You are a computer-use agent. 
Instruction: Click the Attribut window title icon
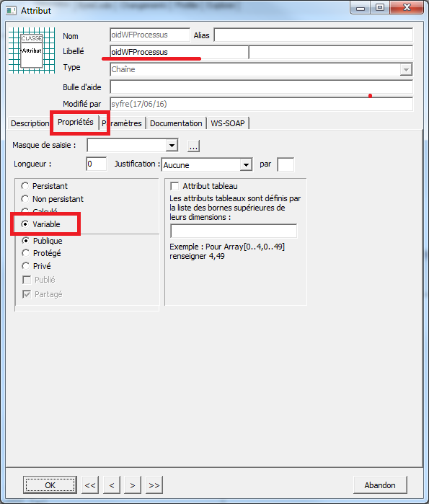coord(11,11)
